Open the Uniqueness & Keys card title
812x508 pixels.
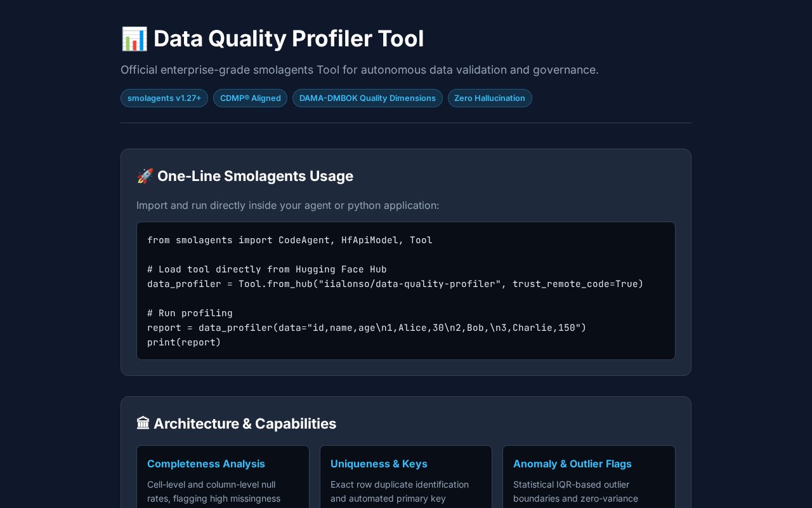click(379, 464)
